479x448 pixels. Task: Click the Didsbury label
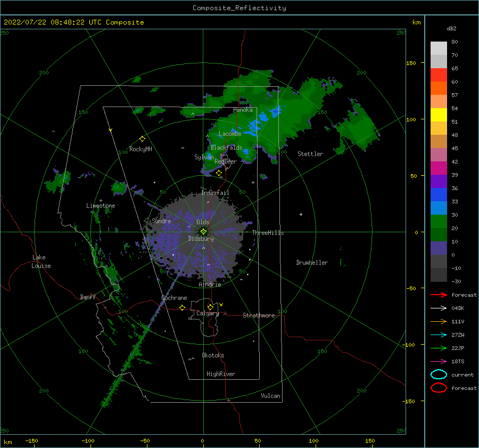point(201,239)
